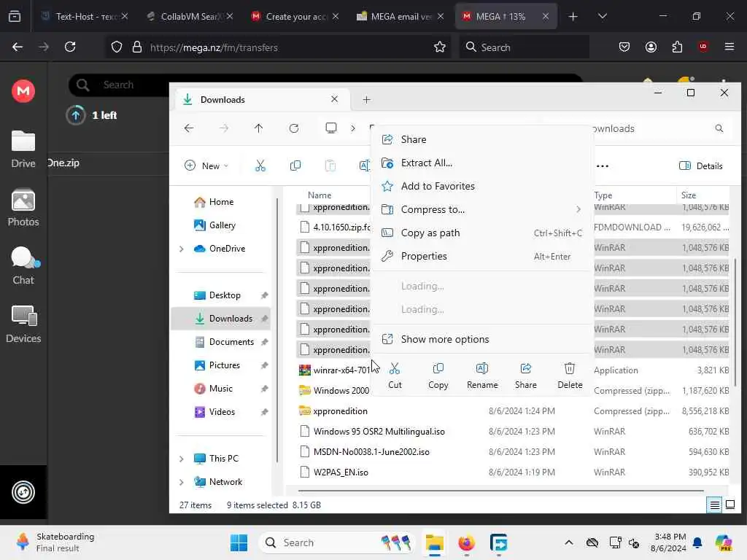Click uBlock Origin extension icon

pyautogui.click(x=703, y=47)
